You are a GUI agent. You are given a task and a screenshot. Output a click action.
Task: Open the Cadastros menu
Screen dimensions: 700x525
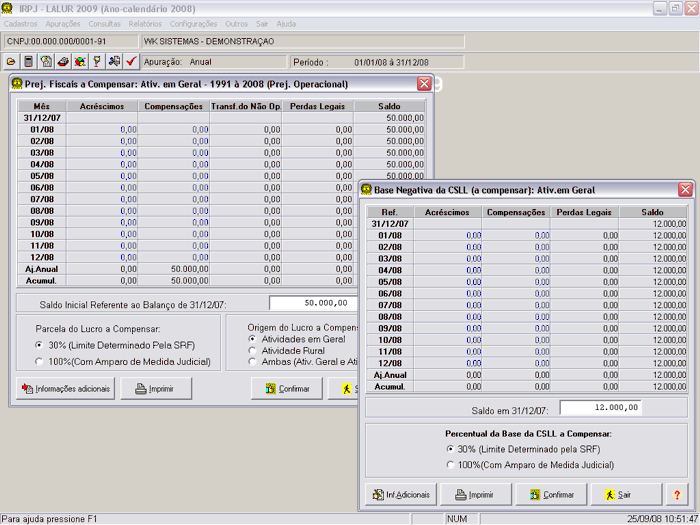[x=22, y=22]
